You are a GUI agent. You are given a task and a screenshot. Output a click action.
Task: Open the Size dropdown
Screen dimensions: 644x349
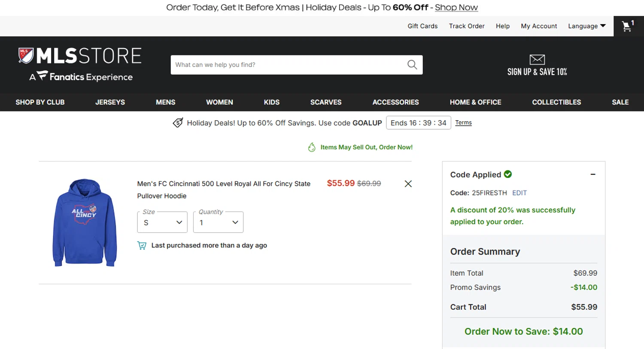[162, 222]
